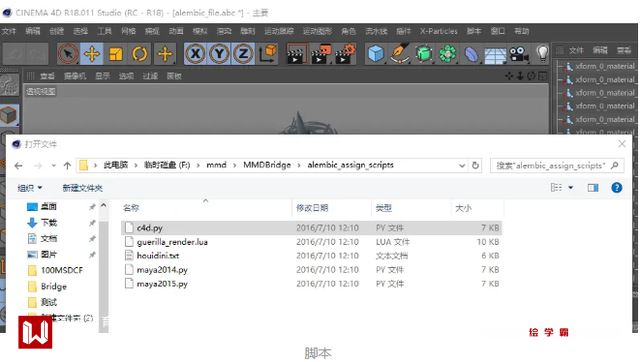Select the live selection arrow tool
The width and height of the screenshot is (640, 362).
pos(68,54)
